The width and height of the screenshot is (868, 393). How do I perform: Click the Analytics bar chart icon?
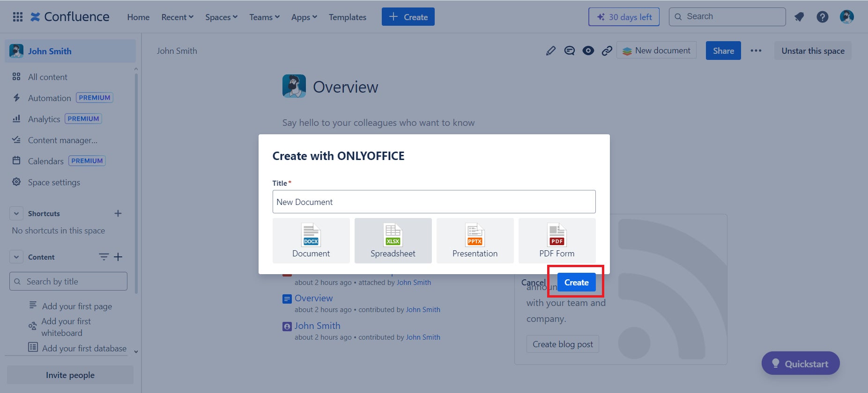tap(16, 119)
